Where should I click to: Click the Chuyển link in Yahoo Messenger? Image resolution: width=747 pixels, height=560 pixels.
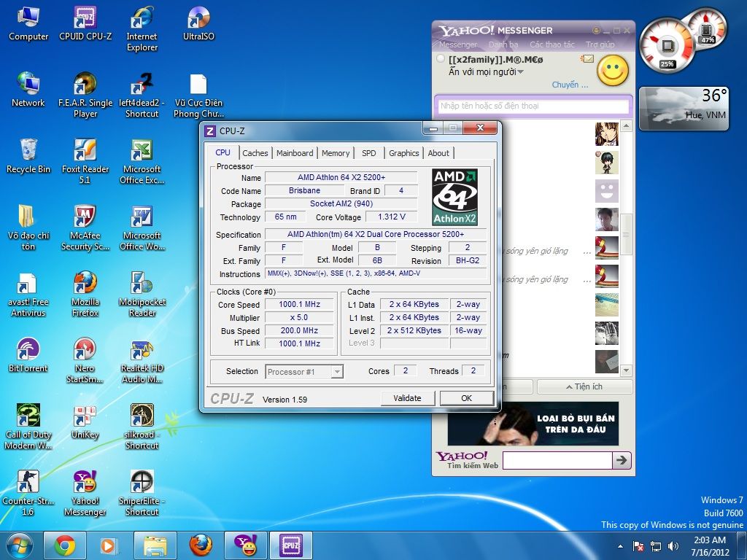click(x=570, y=85)
